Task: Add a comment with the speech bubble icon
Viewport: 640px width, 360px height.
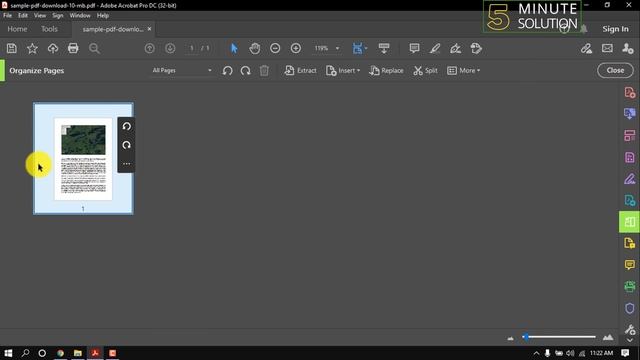Action: pyautogui.click(x=414, y=49)
